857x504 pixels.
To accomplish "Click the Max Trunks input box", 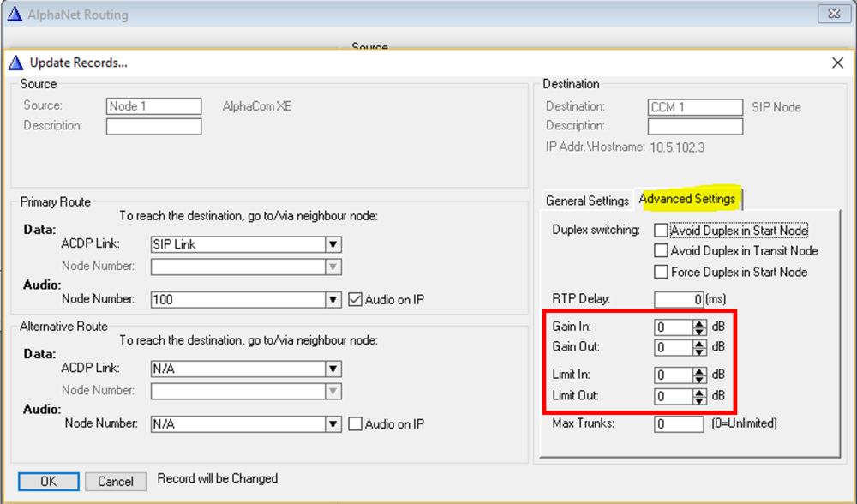I will pos(677,423).
